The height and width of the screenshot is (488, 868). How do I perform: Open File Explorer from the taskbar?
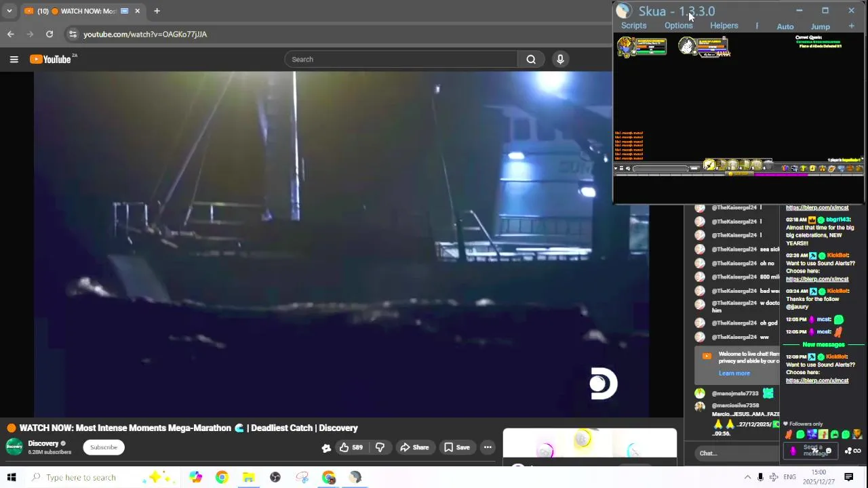click(248, 477)
